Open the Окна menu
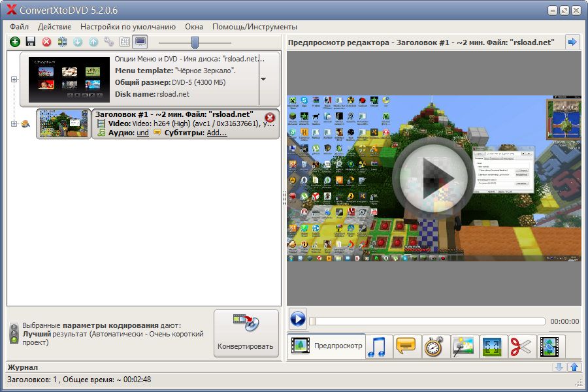Screen dimensions: 588x392 (194, 27)
